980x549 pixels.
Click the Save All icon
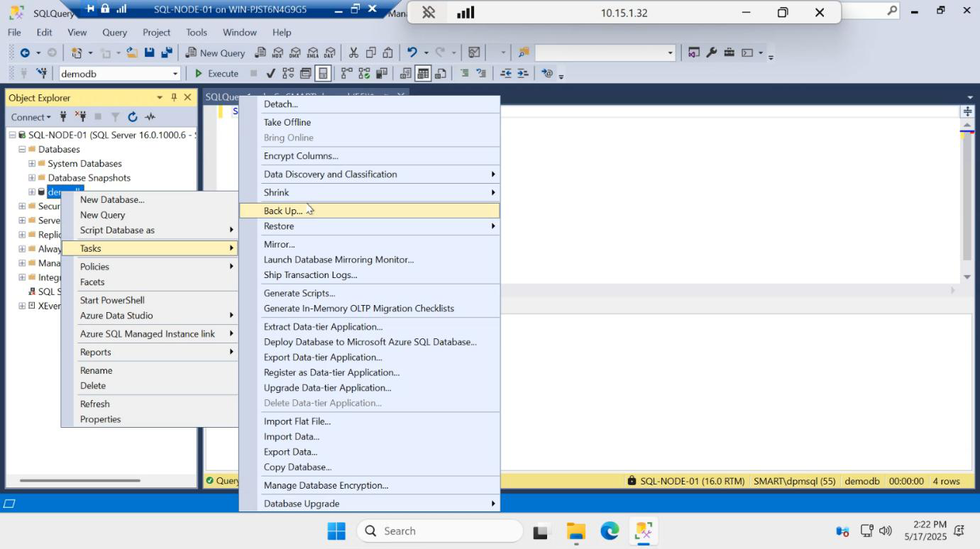click(167, 52)
